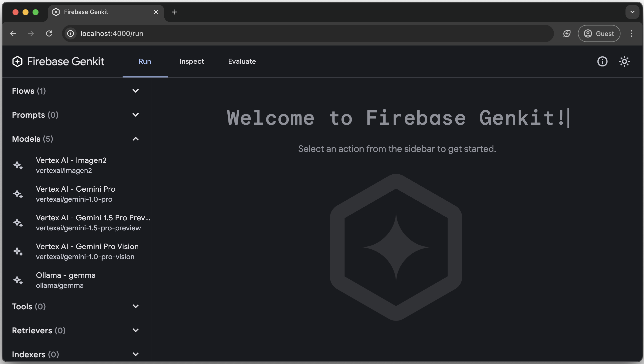The image size is (644, 364).
Task: Expand the Flows section expander
Action: click(x=136, y=90)
